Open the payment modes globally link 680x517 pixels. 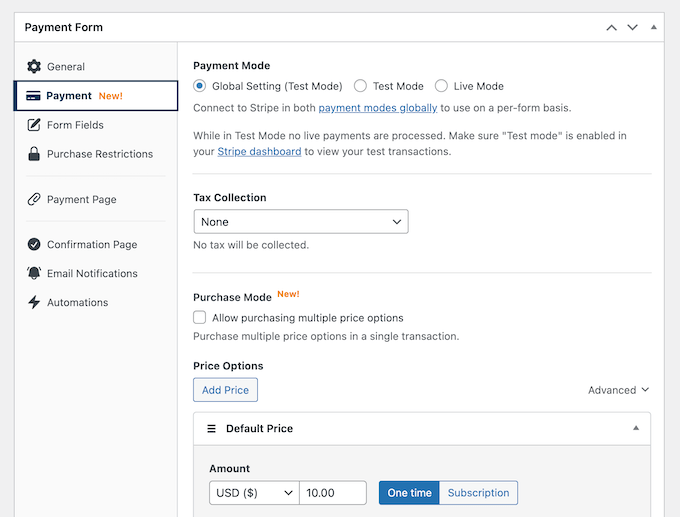[x=378, y=108]
